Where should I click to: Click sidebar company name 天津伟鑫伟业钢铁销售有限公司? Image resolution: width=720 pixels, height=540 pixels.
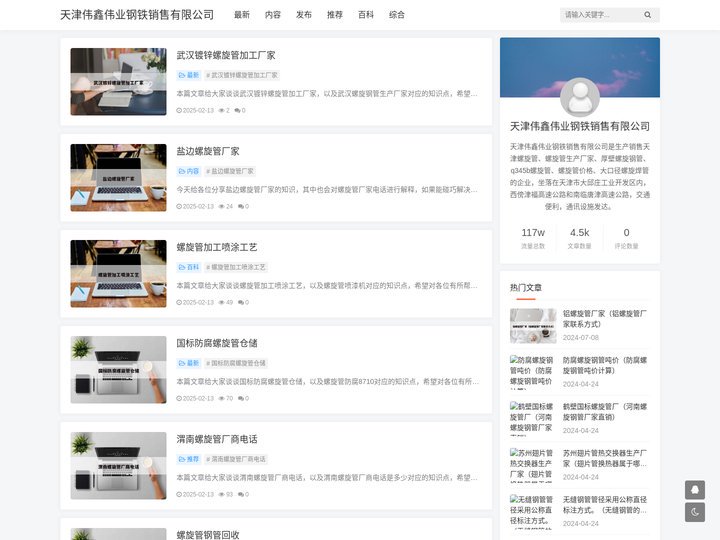[580, 126]
